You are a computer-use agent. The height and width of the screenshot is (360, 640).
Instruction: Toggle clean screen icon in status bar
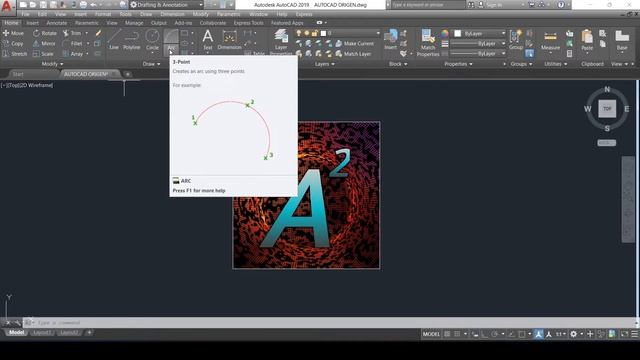coord(624,334)
